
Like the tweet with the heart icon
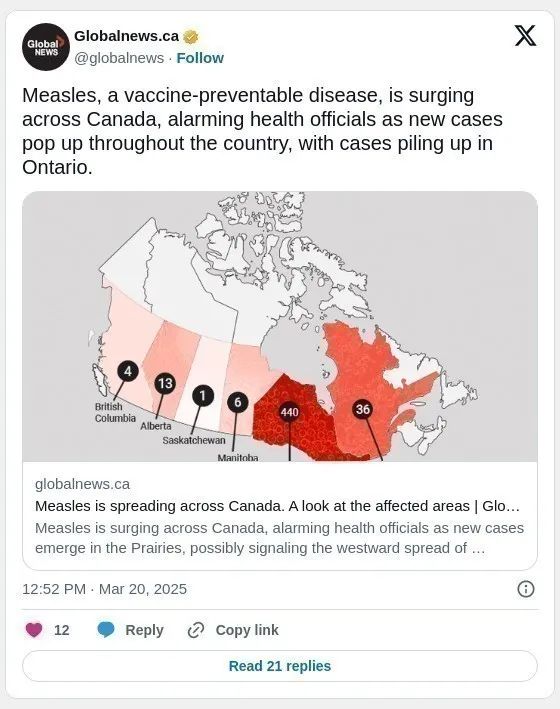[34, 629]
